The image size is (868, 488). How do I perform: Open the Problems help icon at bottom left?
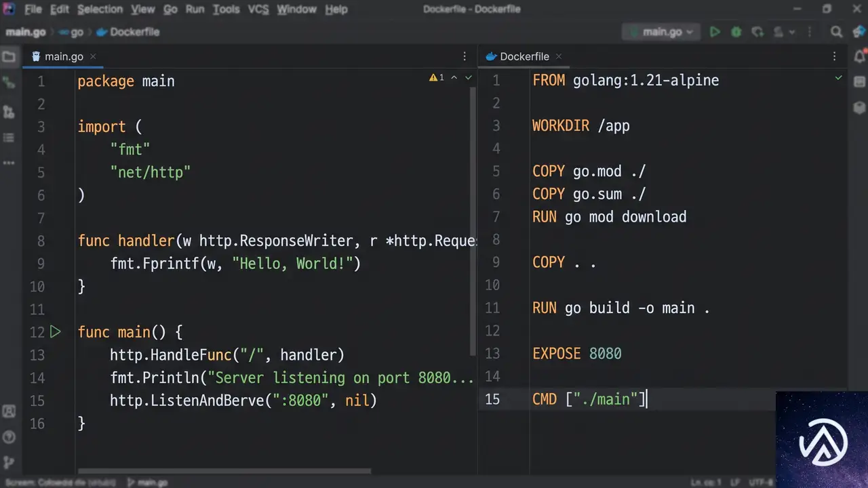click(9, 436)
